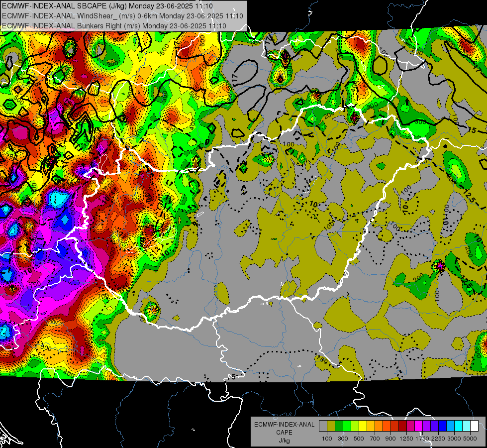This screenshot has height=448, width=487.
Task: Click the '300' legend scale label
Action: click(x=343, y=439)
